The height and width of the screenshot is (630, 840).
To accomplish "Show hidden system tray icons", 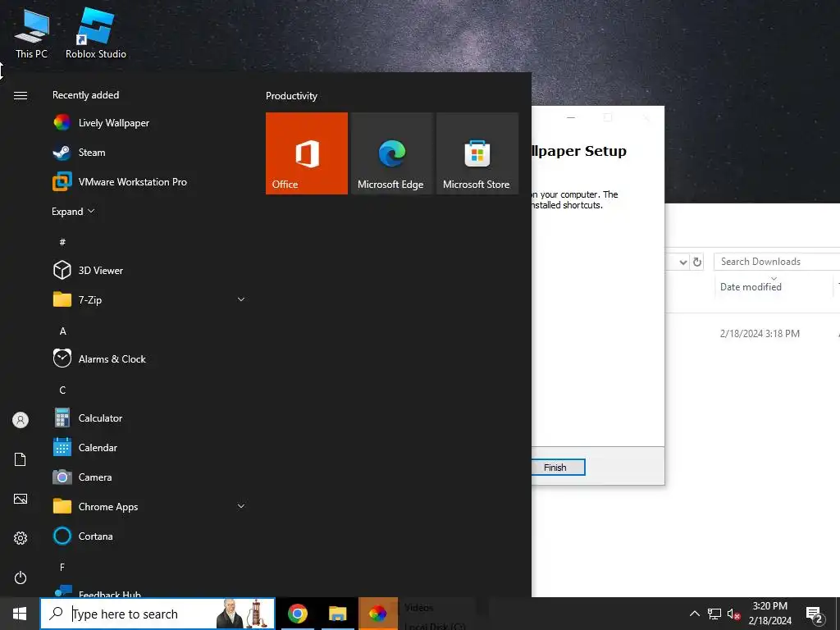I will (694, 614).
